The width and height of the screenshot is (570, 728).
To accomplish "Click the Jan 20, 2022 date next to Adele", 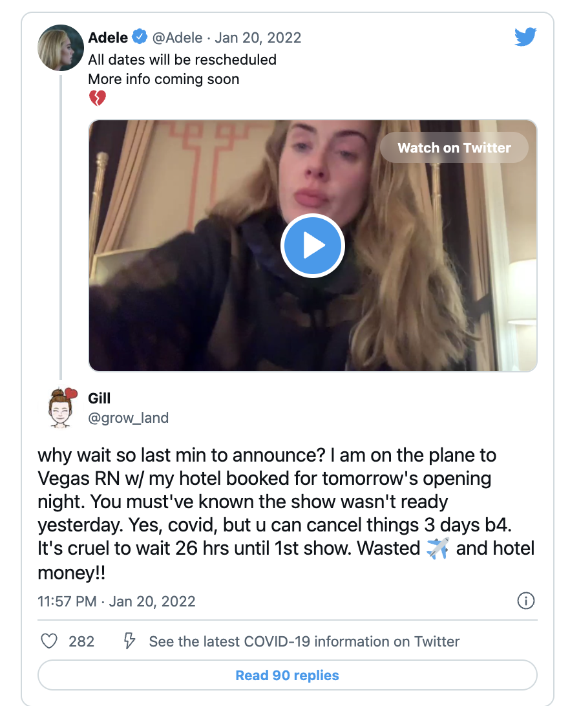I will coord(258,37).
